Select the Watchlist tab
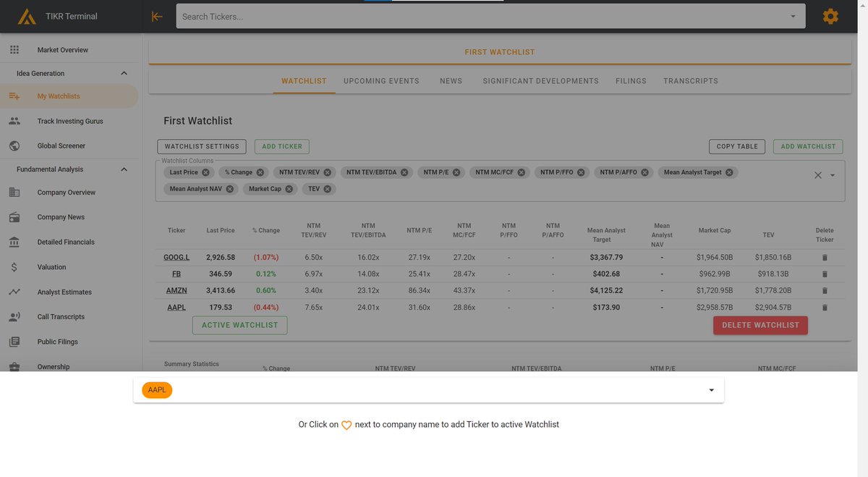868x477 pixels. click(304, 81)
